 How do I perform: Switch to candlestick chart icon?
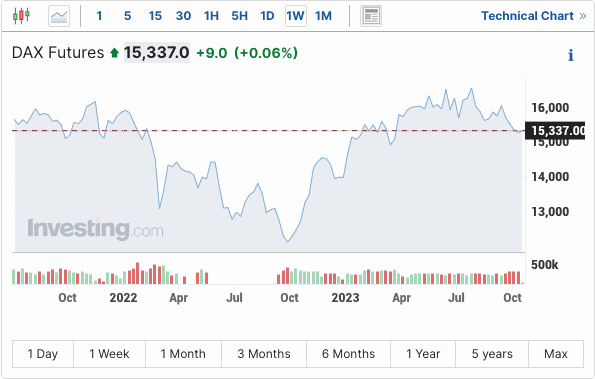[21, 16]
